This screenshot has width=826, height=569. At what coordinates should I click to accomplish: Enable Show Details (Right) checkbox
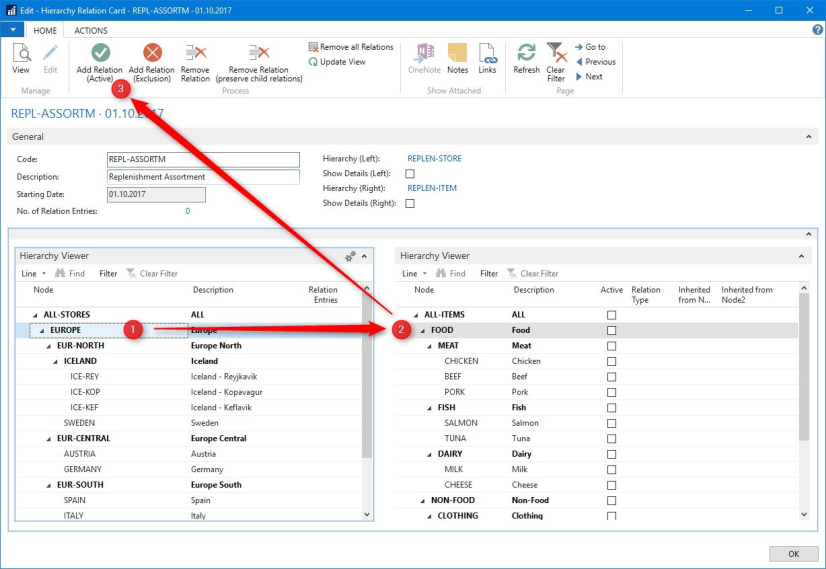pyautogui.click(x=410, y=203)
